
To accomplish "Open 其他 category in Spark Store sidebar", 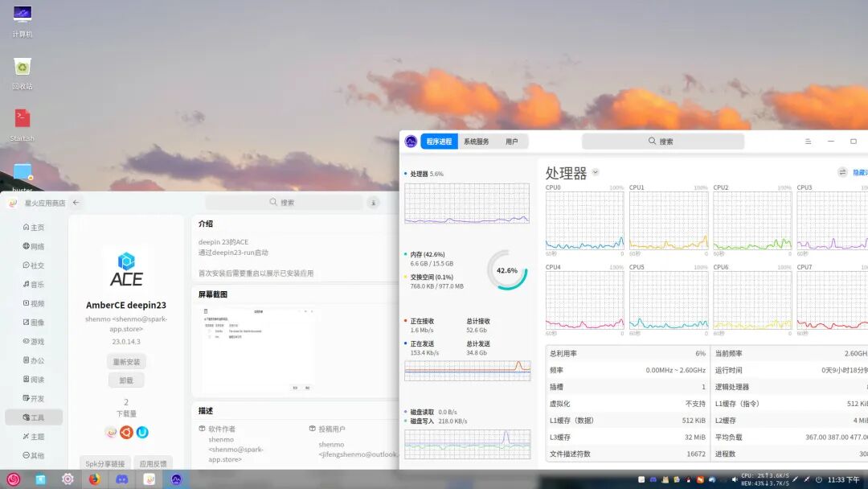I will 33,455.
